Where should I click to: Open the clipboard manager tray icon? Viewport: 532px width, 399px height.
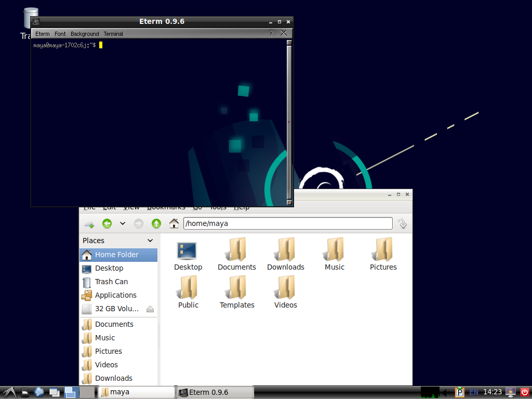(x=460, y=392)
